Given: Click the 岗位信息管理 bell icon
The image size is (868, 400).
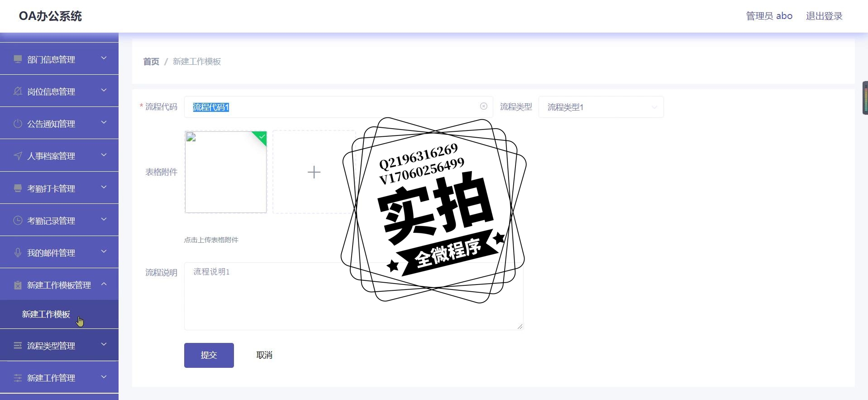Looking at the screenshot, I should point(18,91).
